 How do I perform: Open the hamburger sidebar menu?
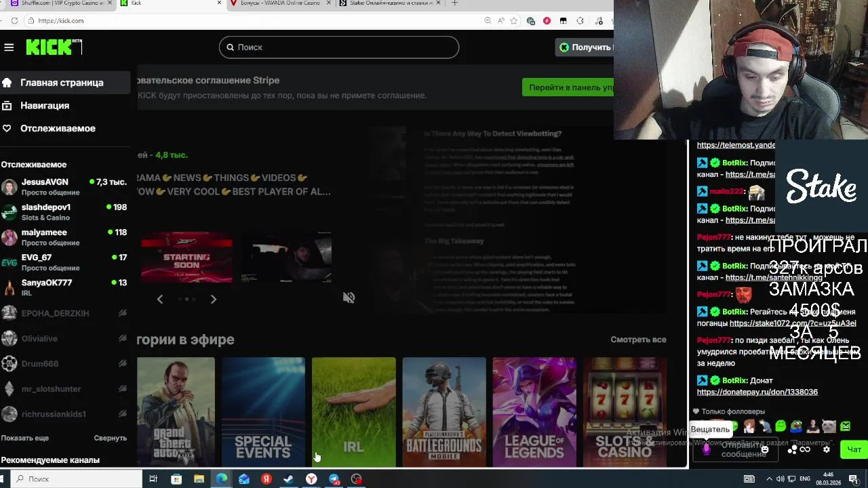point(9,47)
